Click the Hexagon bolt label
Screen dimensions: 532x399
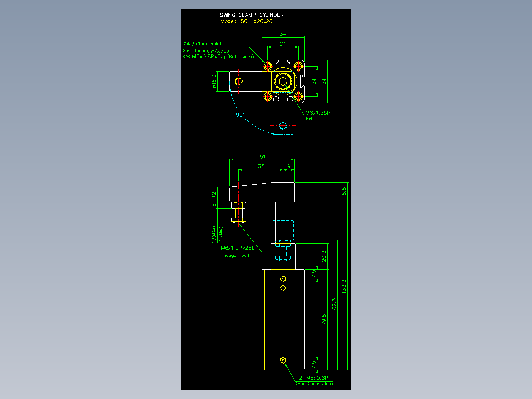click(x=235, y=255)
